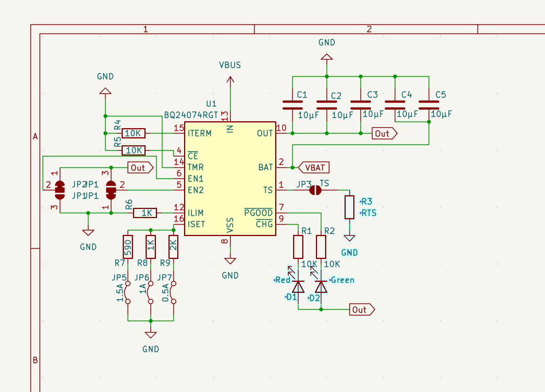Screen dimensions: 545x392
Task: Click the Green label next to D2
Action: point(343,280)
